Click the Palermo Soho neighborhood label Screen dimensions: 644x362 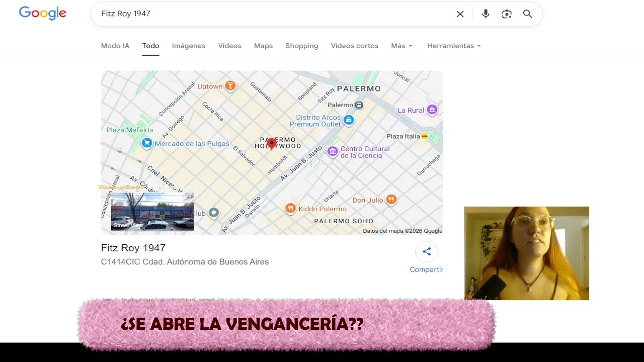[x=344, y=221]
